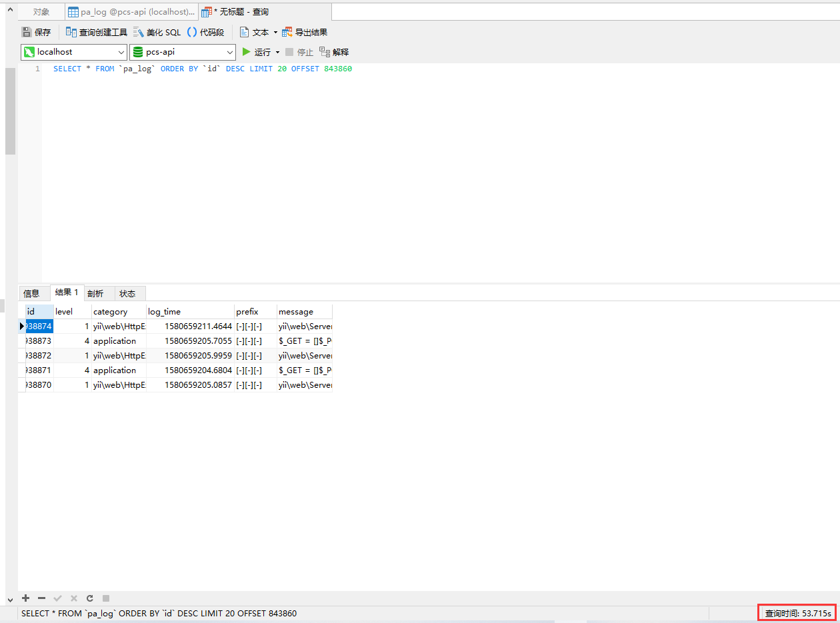Select log_time cell 1580659205.0857
840x623 pixels.
pos(190,385)
